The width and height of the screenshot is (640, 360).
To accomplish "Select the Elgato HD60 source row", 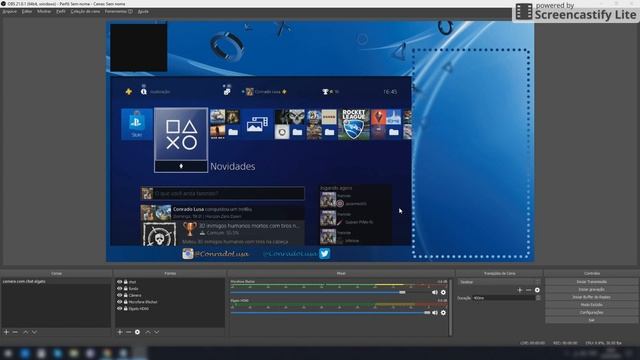I will (x=170, y=309).
